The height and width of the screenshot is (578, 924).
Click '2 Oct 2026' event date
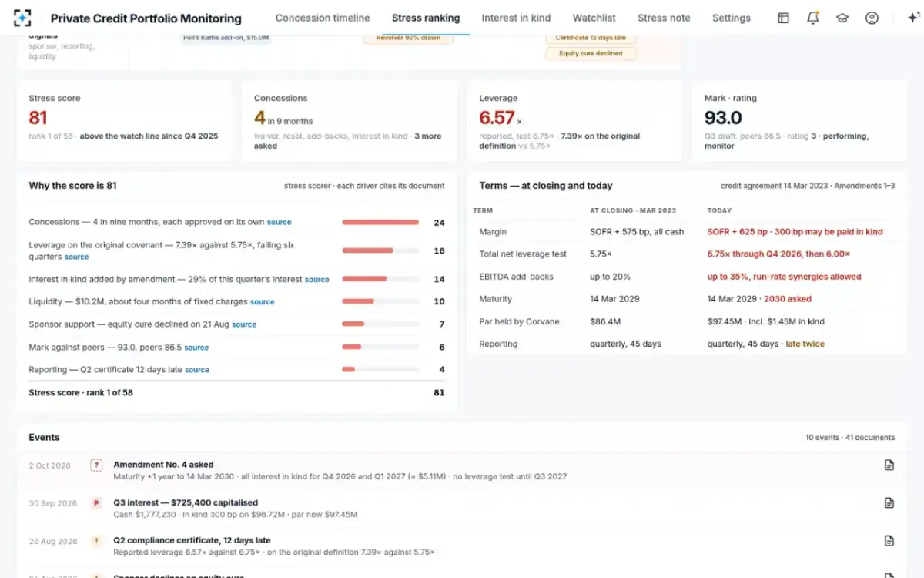(49, 465)
